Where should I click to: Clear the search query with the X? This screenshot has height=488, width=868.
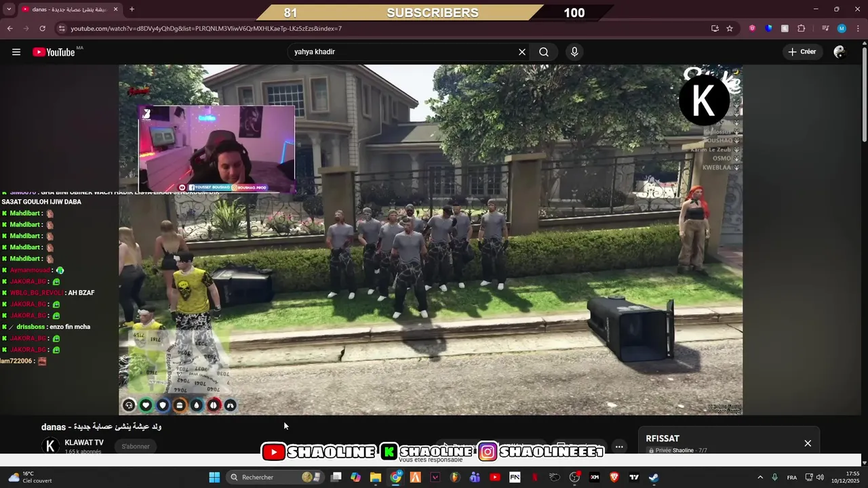tap(522, 52)
